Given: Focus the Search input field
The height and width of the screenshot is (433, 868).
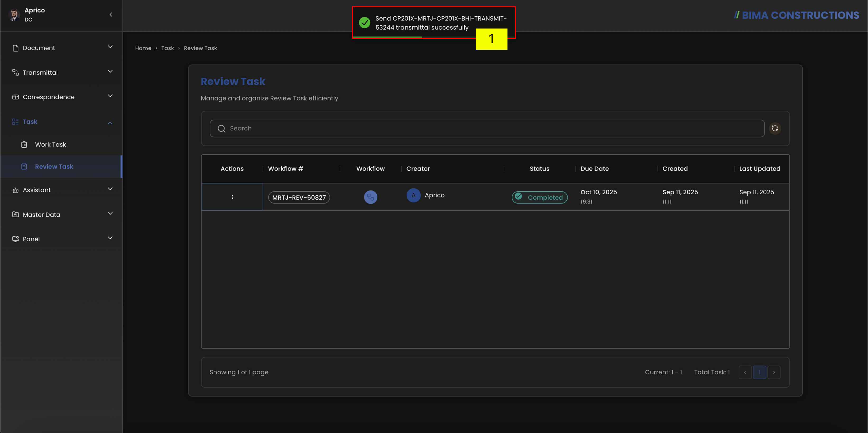Looking at the screenshot, I should click(487, 129).
